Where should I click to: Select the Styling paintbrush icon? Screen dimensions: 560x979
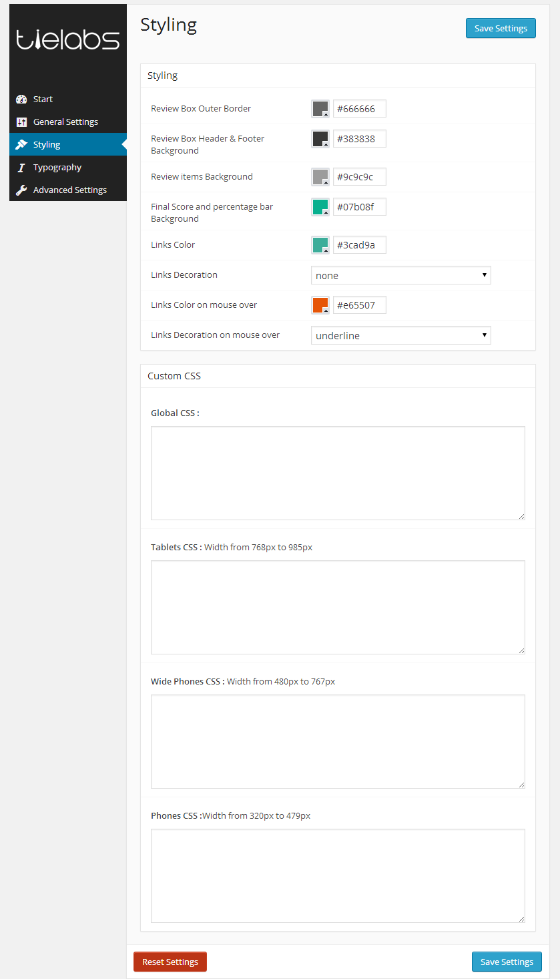[23, 144]
